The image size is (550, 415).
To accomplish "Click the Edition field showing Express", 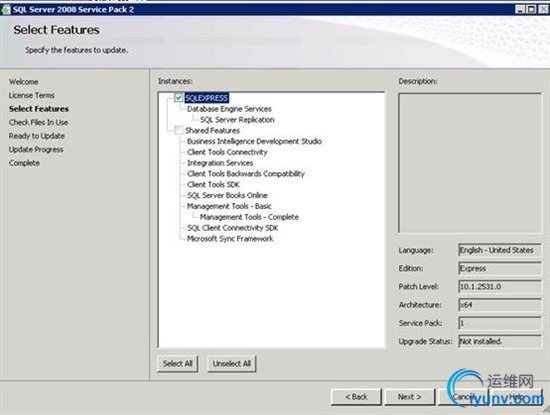I will coord(500,268).
